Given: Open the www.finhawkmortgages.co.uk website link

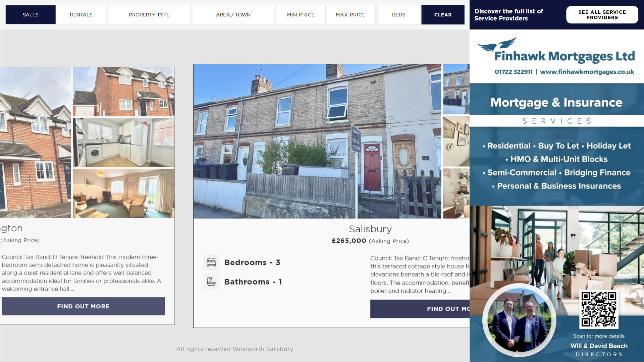Looking at the screenshot, I should [587, 72].
